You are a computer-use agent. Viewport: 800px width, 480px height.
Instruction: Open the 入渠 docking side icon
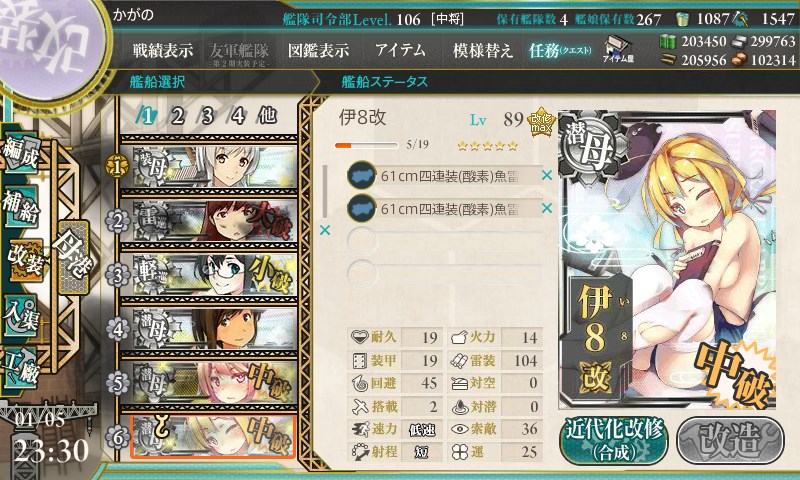pyautogui.click(x=20, y=314)
